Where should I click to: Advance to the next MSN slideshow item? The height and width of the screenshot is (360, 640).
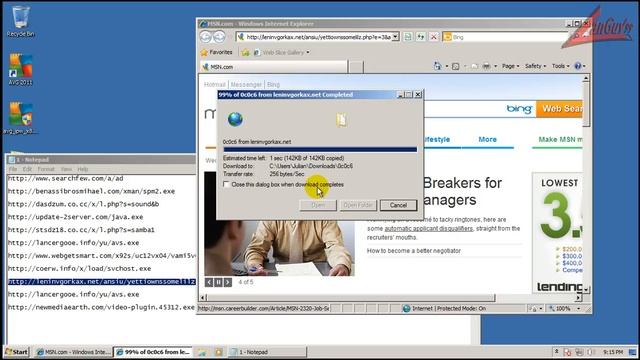[228, 282]
